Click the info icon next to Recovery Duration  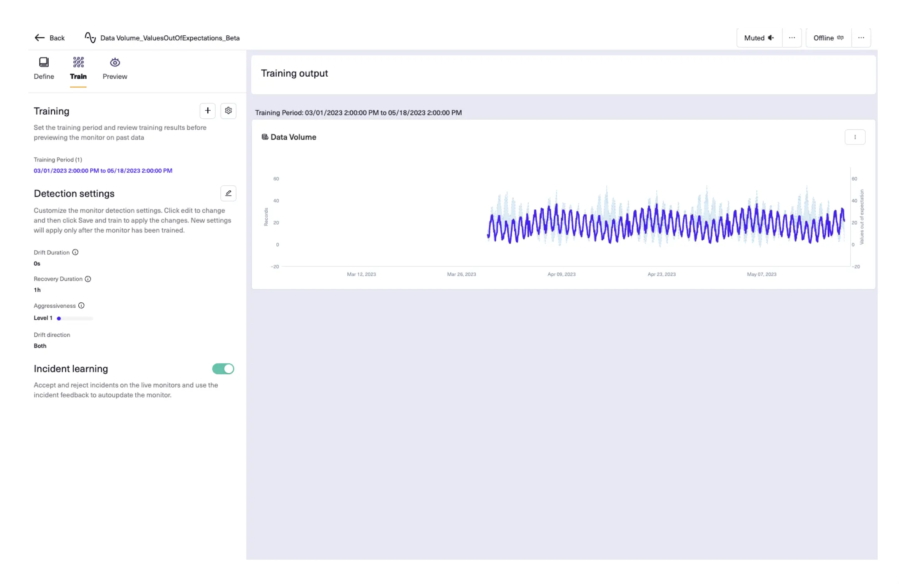click(88, 279)
